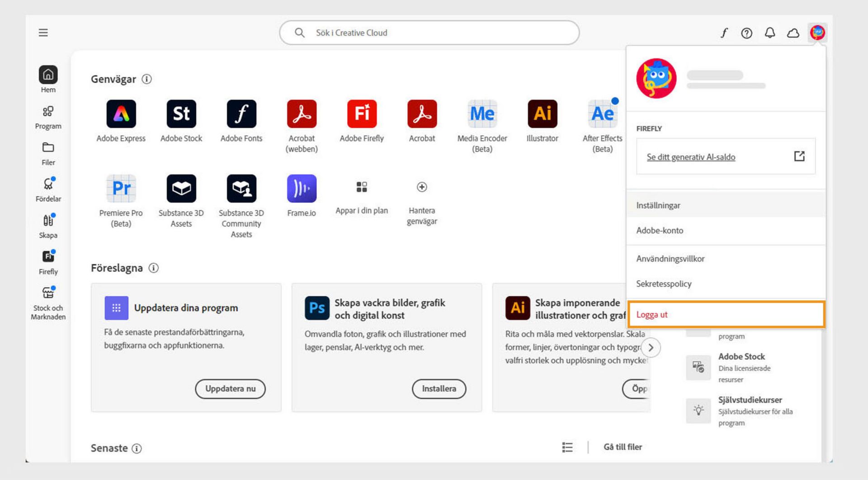Click Uppdatera nu button
The image size is (868, 480).
(230, 389)
